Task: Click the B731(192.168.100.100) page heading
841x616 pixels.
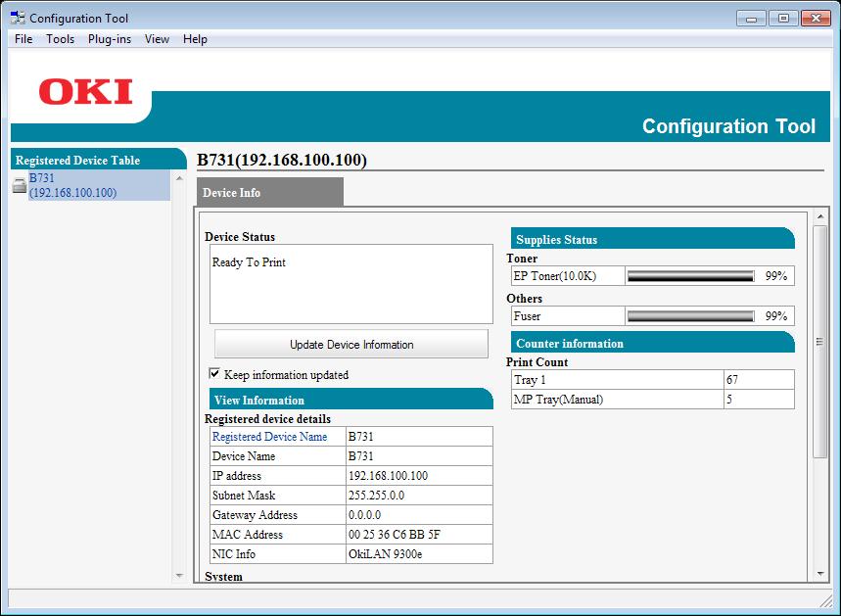Action: [282, 160]
